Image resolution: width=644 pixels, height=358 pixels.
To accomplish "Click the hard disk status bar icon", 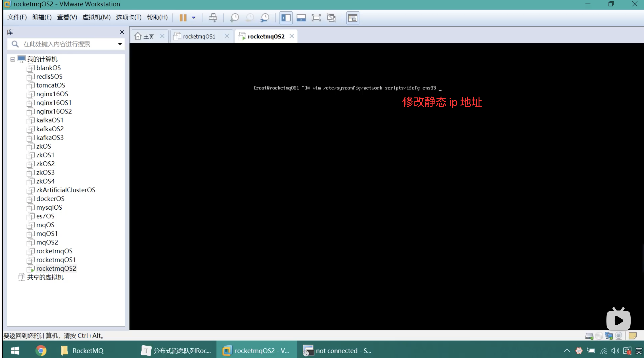I will (589, 336).
